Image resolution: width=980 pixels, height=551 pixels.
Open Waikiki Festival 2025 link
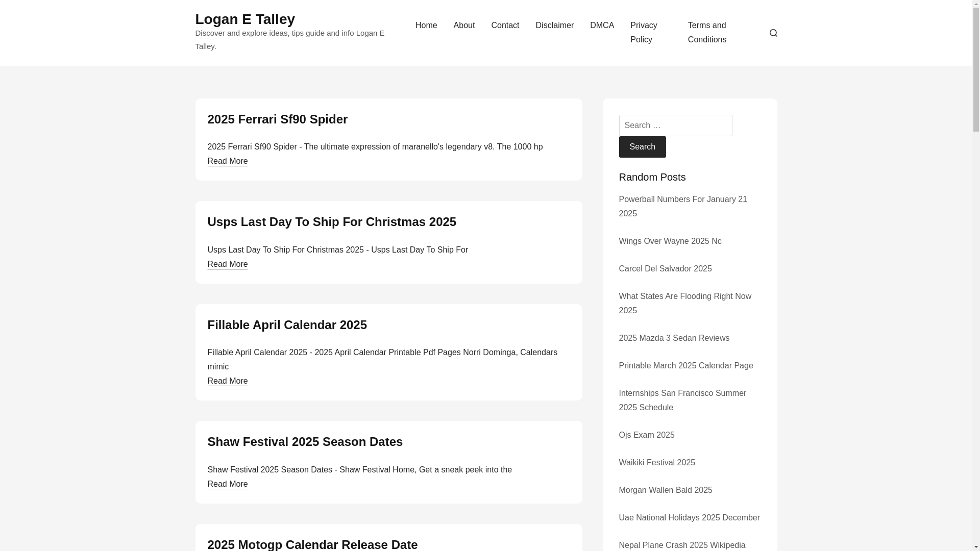click(x=656, y=463)
